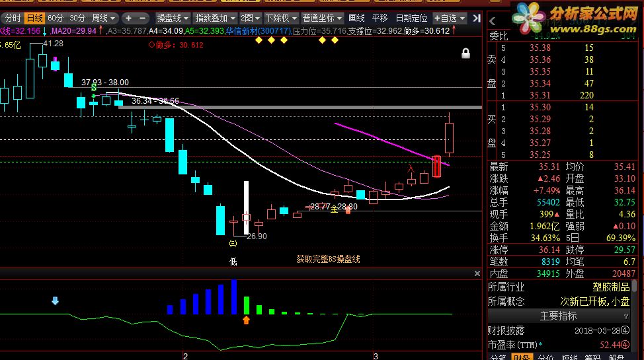
Task: Open the 普通坐标 coordinate dropdown
Action: tap(321, 18)
